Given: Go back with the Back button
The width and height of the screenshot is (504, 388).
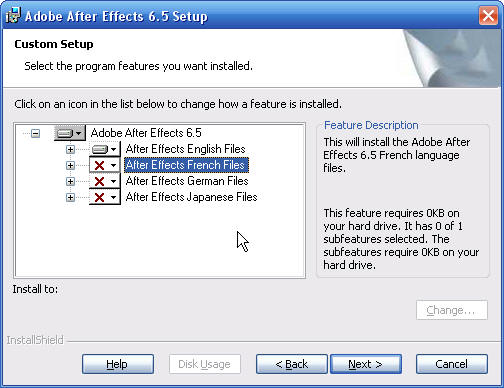Looking at the screenshot, I should tap(292, 364).
